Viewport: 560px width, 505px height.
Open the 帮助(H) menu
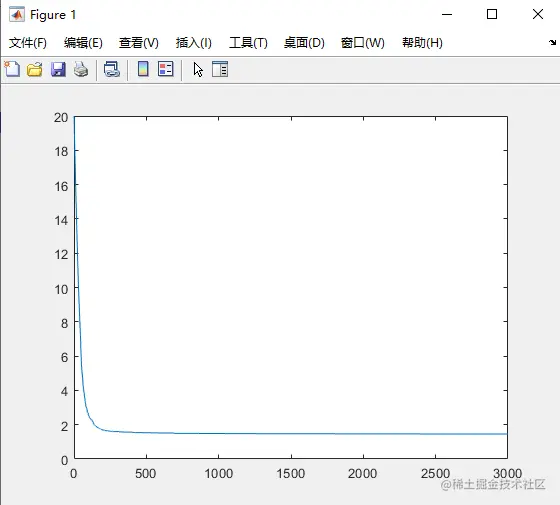tap(422, 43)
